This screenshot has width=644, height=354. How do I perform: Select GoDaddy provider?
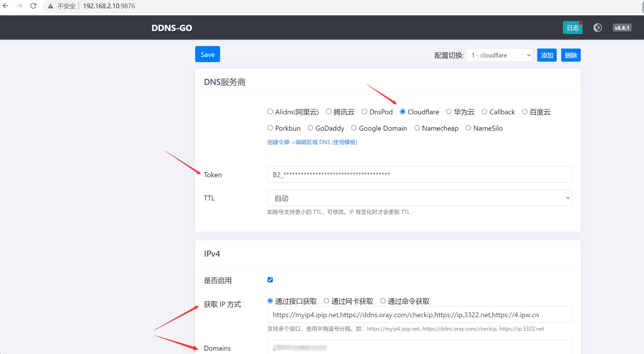click(310, 128)
